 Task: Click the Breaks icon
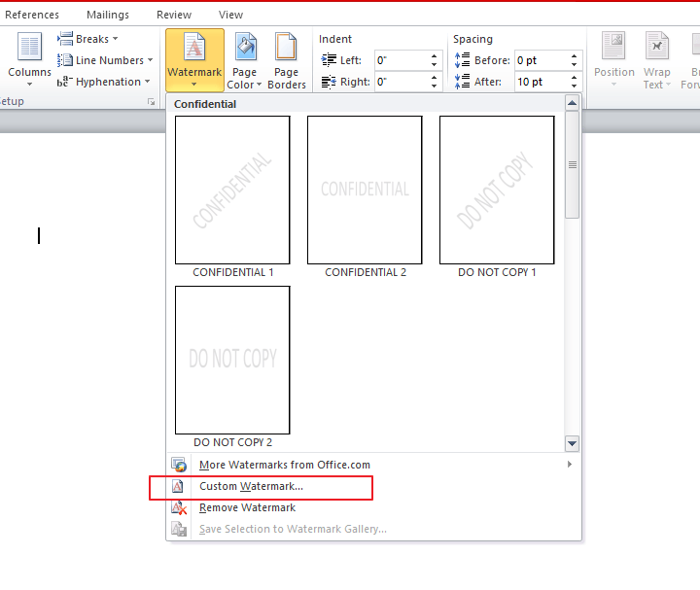click(65, 38)
